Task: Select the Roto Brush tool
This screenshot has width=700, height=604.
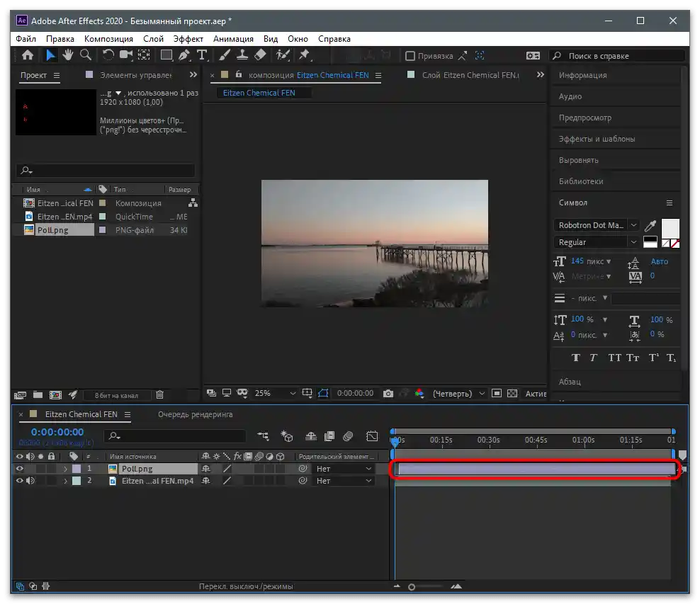Action: coord(283,55)
